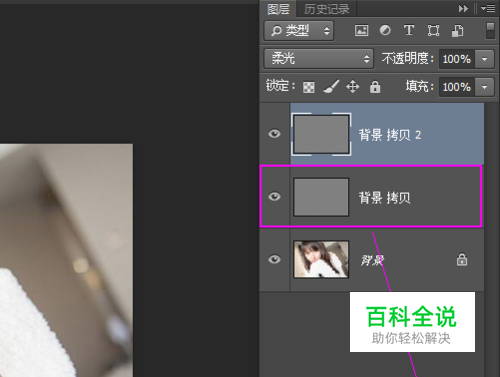This screenshot has width=500, height=377.
Task: Switch to the 图层 tab
Action: [x=278, y=9]
